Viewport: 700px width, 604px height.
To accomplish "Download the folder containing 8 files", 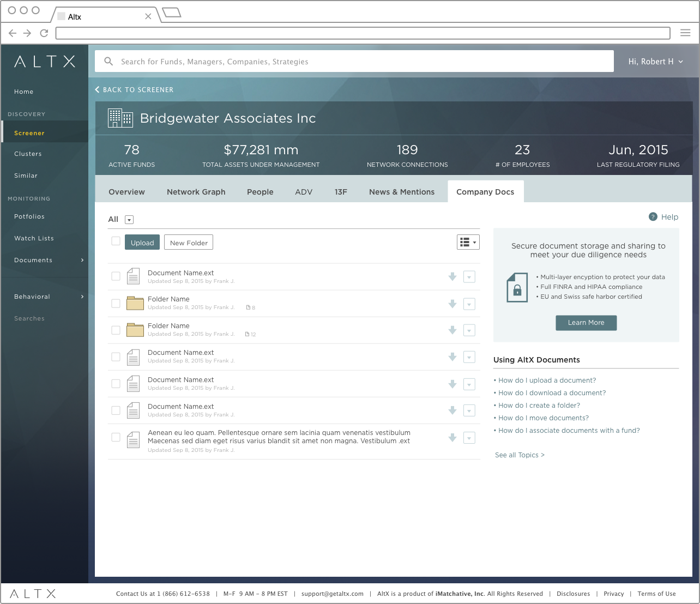I will (452, 304).
